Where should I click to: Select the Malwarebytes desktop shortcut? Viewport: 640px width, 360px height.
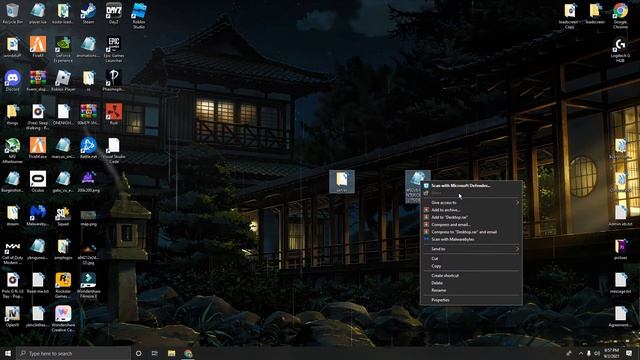point(38,215)
